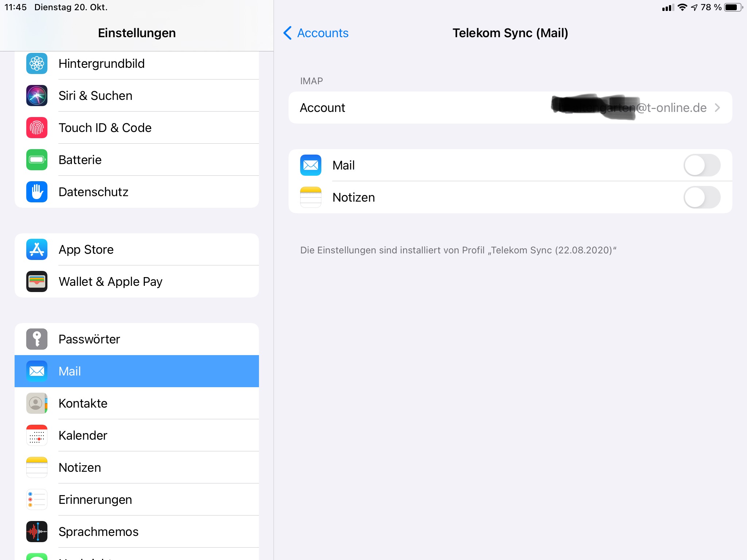Tap the Notizen icon in the IMAP panel

(311, 197)
